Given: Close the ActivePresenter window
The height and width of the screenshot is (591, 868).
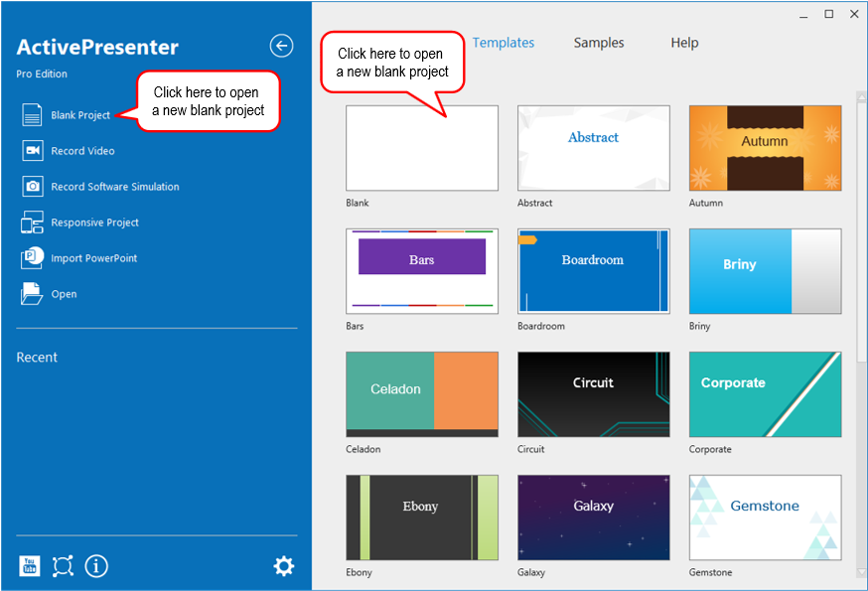Looking at the screenshot, I should click(x=854, y=14).
